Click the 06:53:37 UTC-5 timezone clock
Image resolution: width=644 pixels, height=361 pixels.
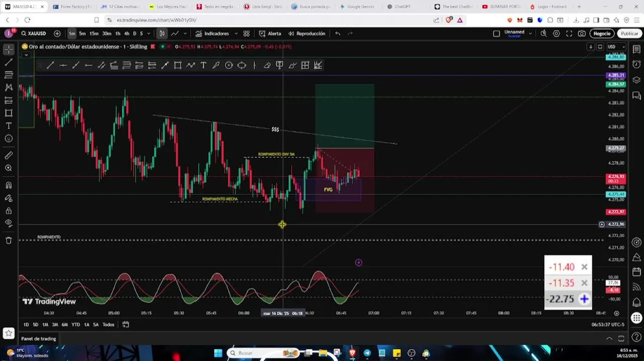[607, 324]
